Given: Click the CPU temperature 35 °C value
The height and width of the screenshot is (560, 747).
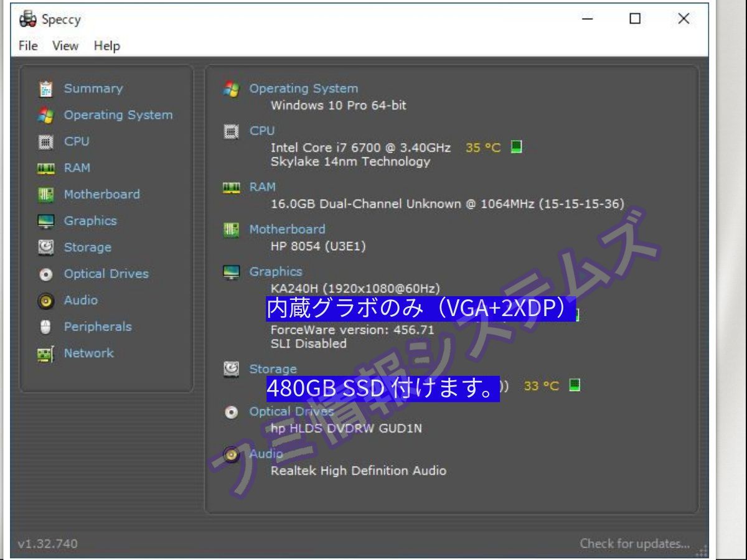Looking at the screenshot, I should pyautogui.click(x=483, y=147).
